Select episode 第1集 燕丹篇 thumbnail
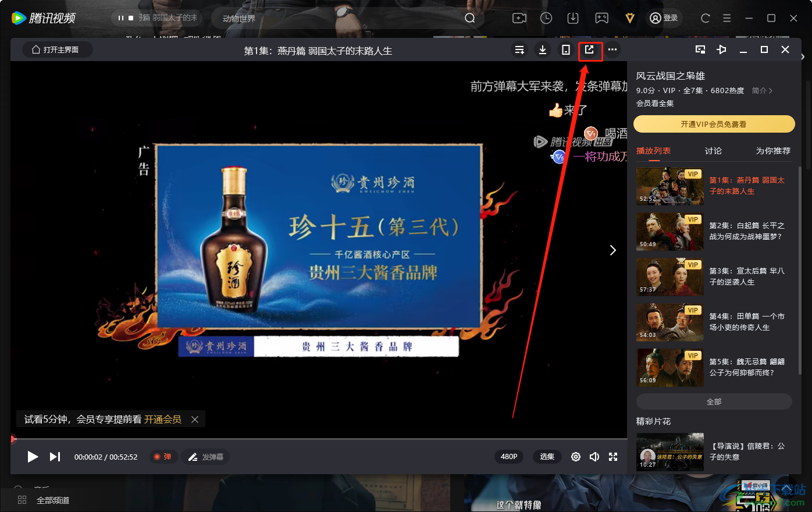812x512 pixels. tap(670, 186)
